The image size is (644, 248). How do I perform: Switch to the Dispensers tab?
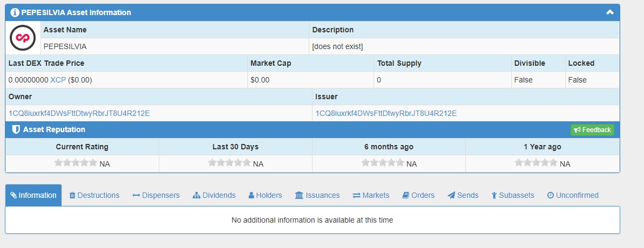[x=156, y=195]
